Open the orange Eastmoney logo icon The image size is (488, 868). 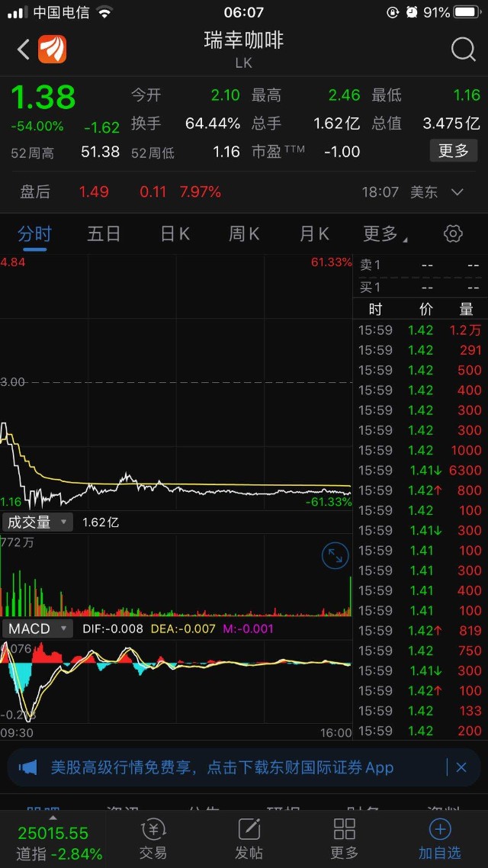52,50
